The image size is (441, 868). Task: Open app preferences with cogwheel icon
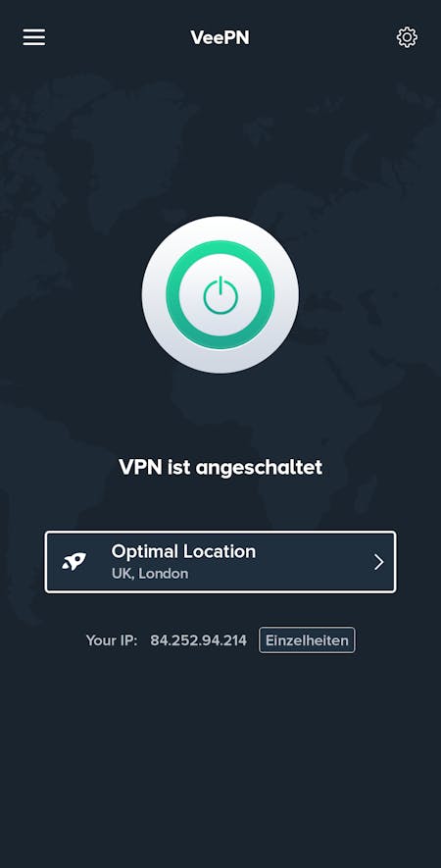(407, 37)
